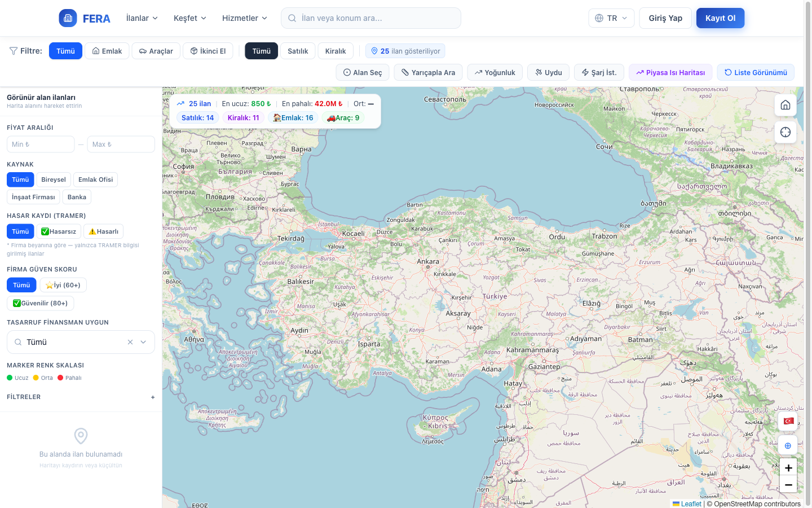812x508 pixels.
Task: Zoom in the map with plus
Action: tap(788, 467)
